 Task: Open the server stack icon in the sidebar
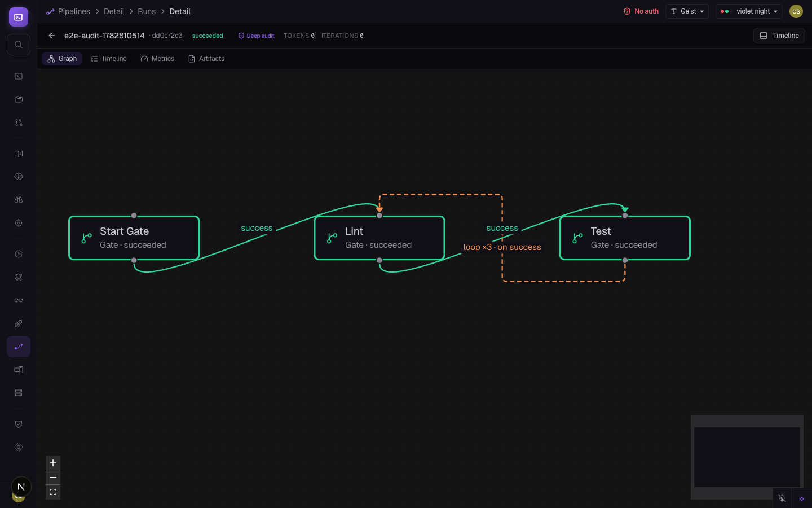coord(19,393)
